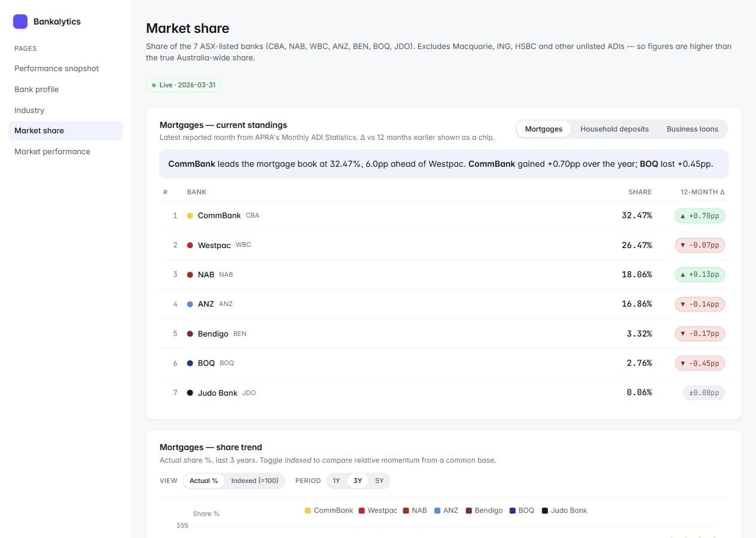Toggle Westpac series in chart legend
The image size is (756, 538).
pos(378,511)
